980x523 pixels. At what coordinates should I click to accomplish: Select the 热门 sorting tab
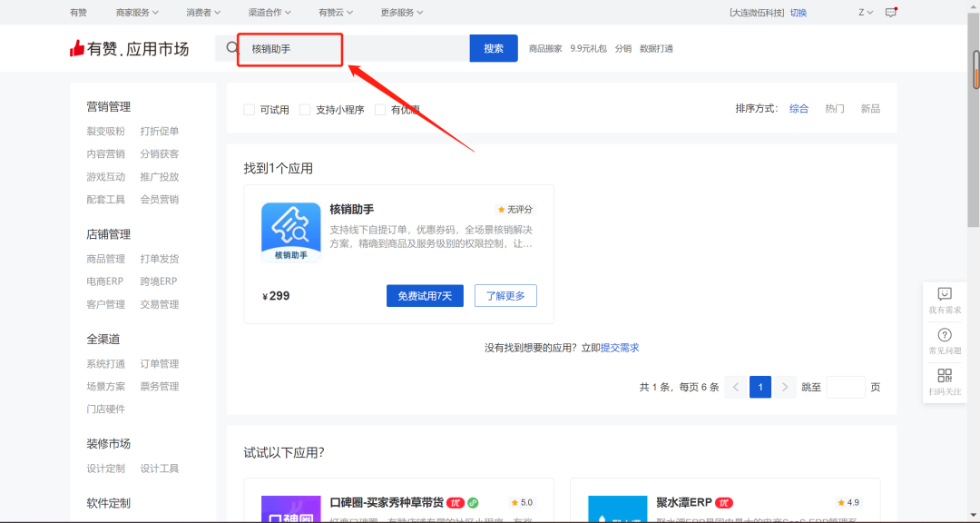click(834, 107)
